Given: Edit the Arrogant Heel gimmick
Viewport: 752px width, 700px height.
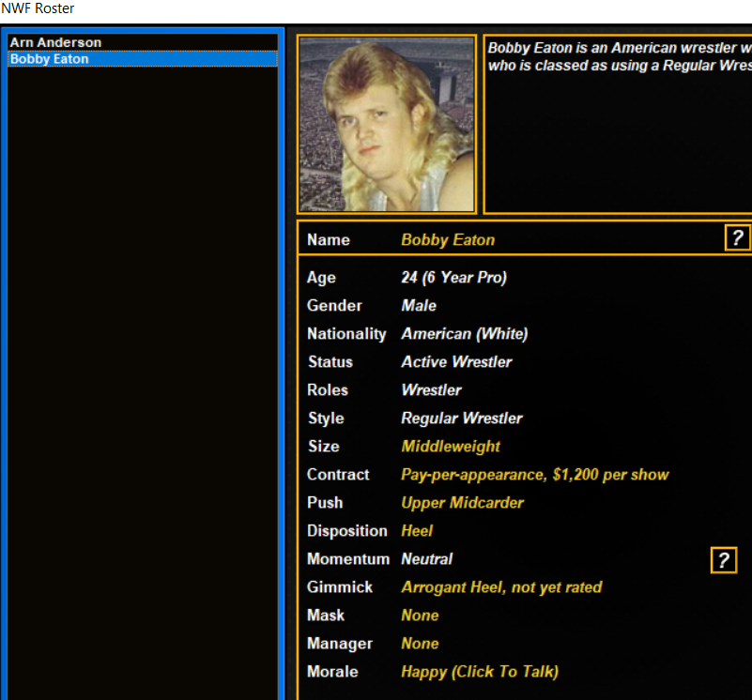Looking at the screenshot, I should (x=501, y=587).
